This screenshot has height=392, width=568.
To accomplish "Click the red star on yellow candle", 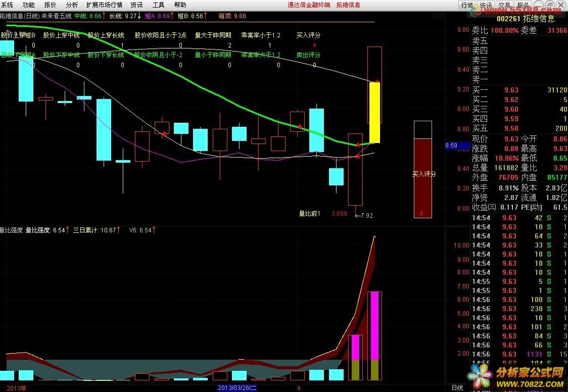I will pos(377,81).
